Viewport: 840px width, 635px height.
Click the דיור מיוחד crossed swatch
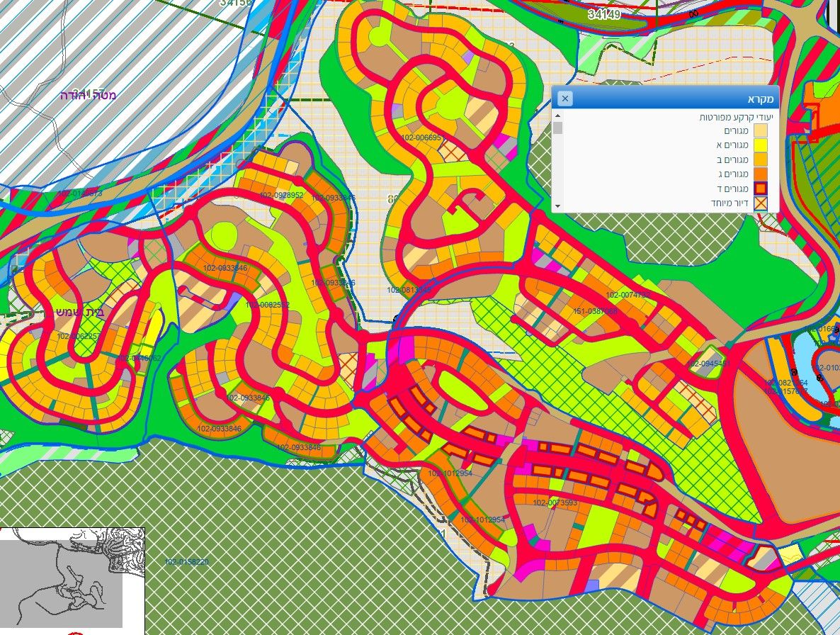click(x=761, y=203)
